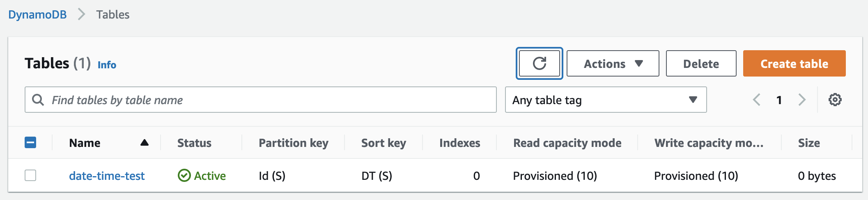Open the Info link beside Tables
The width and height of the screenshot is (868, 200).
(x=107, y=65)
